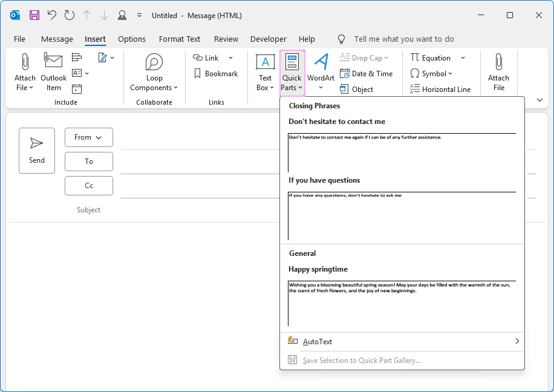Click the Tell me what you want to do box
Image resolution: width=554 pixels, height=392 pixels.
click(x=404, y=39)
